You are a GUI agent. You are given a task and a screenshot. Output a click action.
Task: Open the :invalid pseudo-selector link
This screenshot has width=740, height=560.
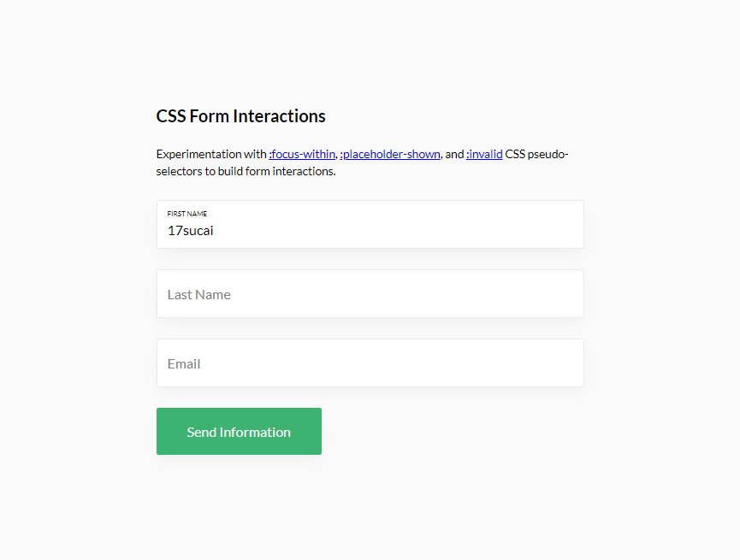click(x=484, y=155)
